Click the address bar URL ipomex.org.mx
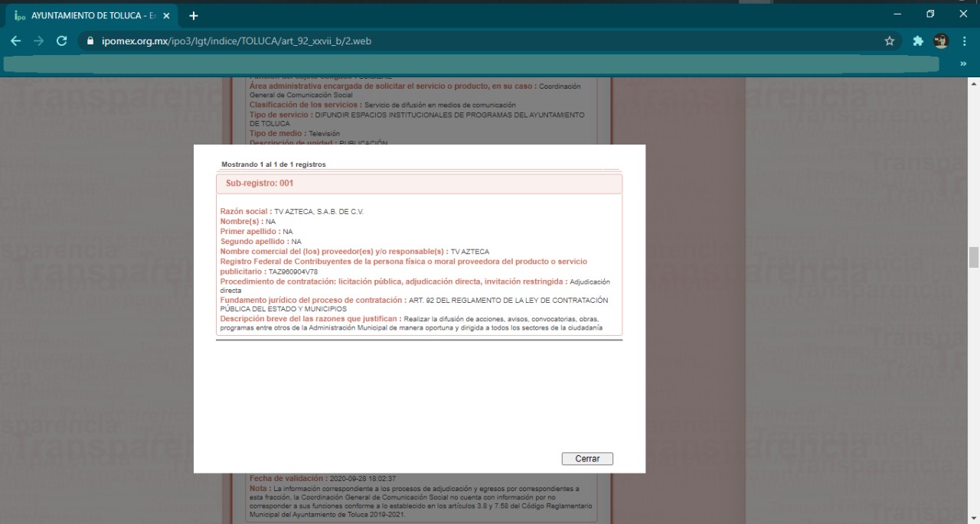980x524 pixels. pyautogui.click(x=237, y=41)
